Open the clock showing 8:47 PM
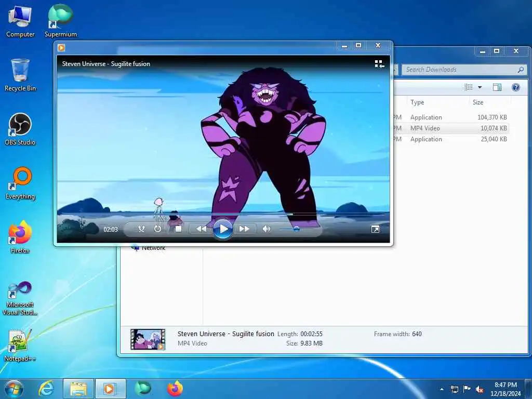 pos(506,389)
